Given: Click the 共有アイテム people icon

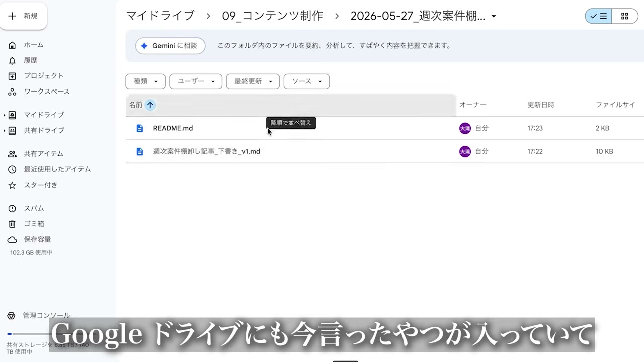Looking at the screenshot, I should (12, 154).
